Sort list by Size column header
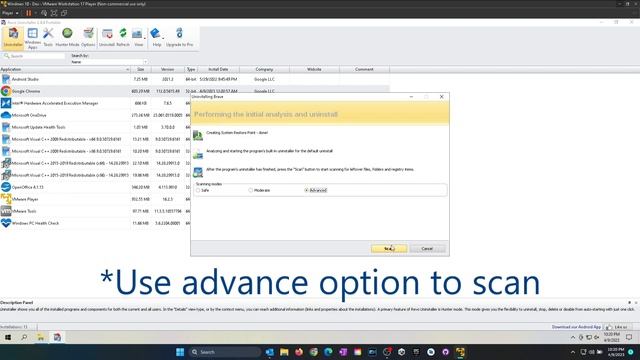Viewport: 640px width, 360px height. pyautogui.click(x=141, y=69)
